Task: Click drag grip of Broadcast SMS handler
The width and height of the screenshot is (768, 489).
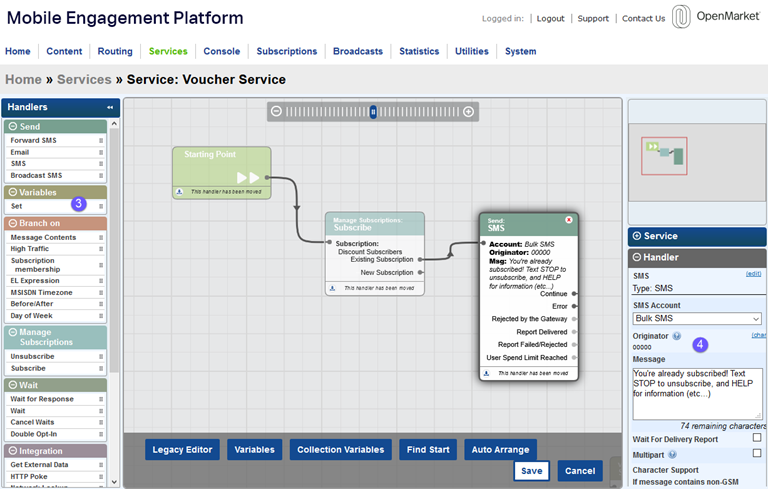Action: pos(101,175)
